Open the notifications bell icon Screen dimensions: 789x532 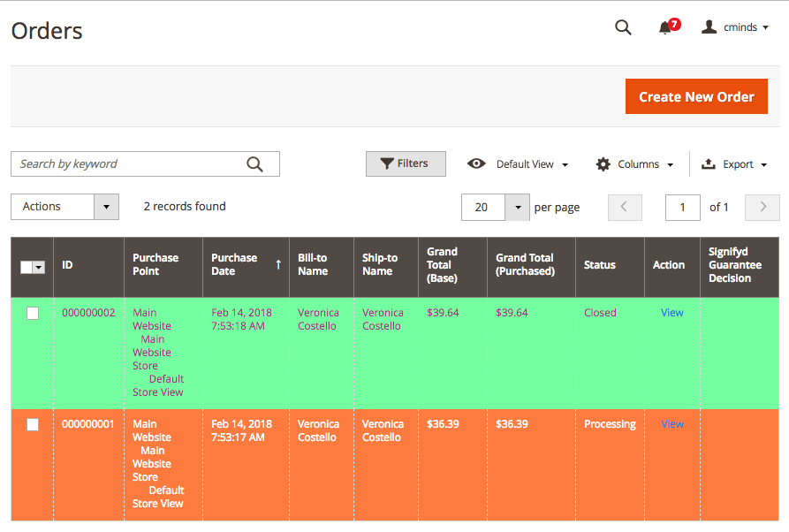(x=665, y=27)
